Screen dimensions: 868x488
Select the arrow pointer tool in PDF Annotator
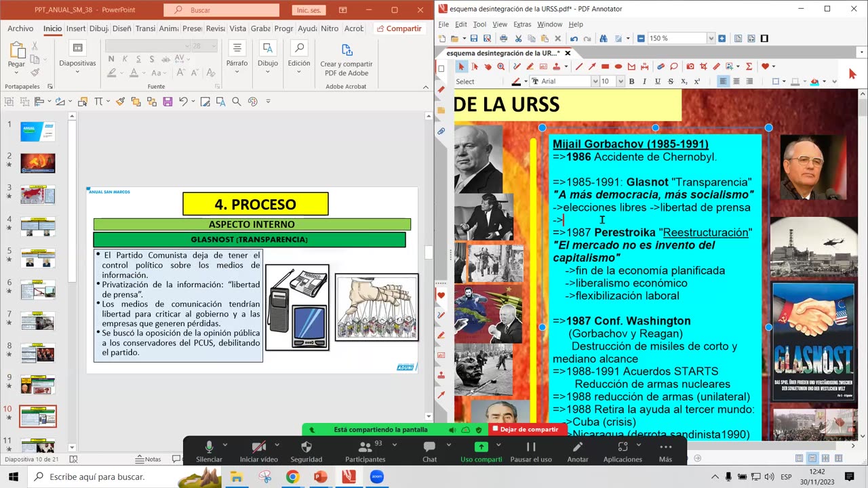(x=462, y=66)
